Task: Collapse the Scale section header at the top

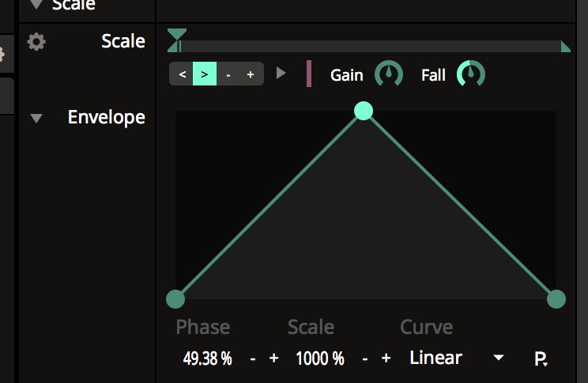Action: (x=36, y=5)
